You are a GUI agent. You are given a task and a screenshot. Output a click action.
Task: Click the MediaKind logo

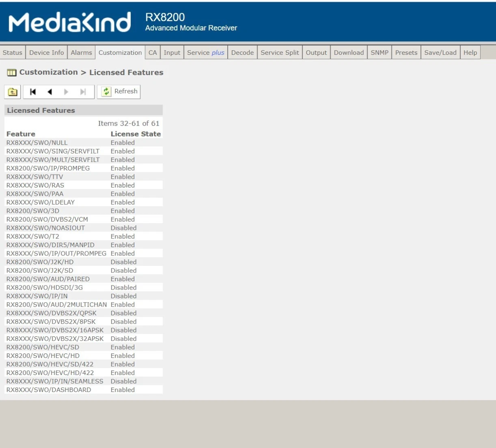pyautogui.click(x=70, y=22)
